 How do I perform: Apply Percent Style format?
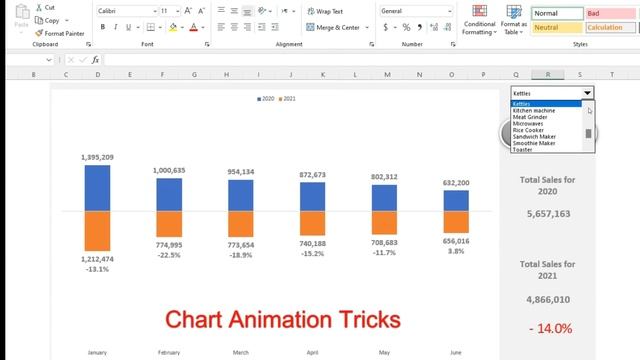click(x=406, y=27)
